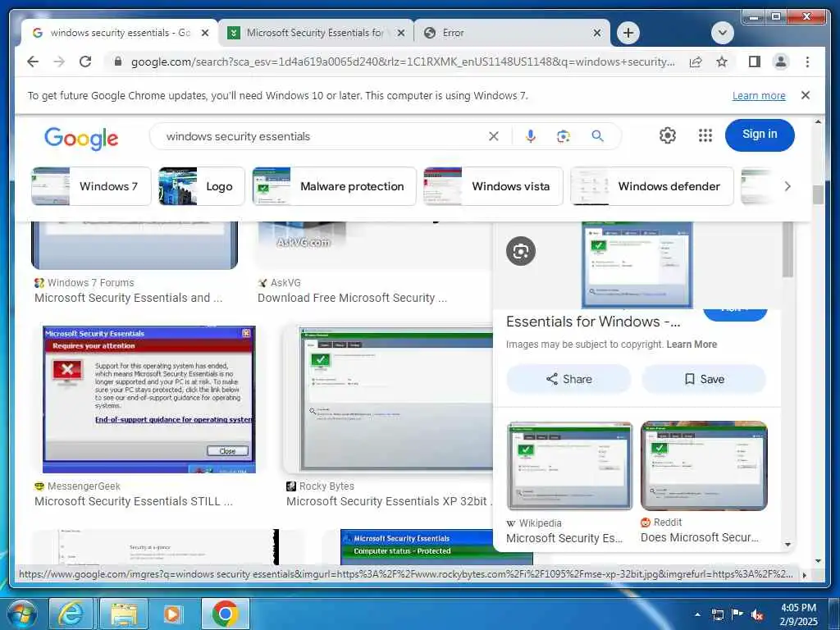Click the Lens search icon on preview image
Image resolution: width=840 pixels, height=630 pixels.
click(x=521, y=251)
